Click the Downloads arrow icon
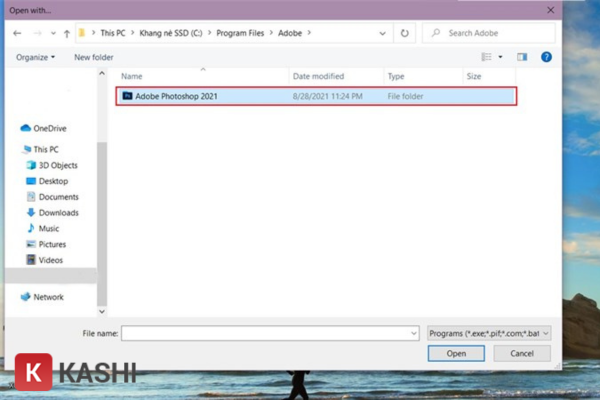Screen dimensions: 600x400 [31, 212]
